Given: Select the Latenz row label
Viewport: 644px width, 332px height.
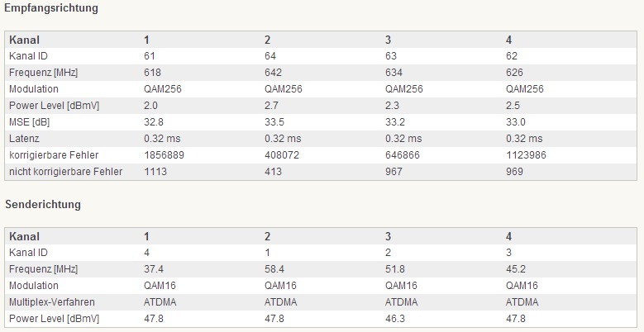Looking at the screenshot, I should click(24, 138).
